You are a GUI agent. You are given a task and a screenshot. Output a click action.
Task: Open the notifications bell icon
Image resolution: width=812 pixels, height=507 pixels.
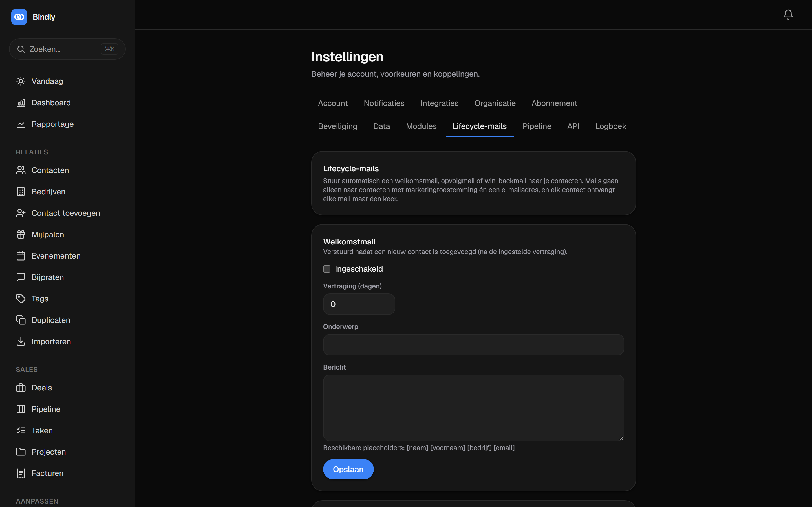pyautogui.click(x=788, y=14)
